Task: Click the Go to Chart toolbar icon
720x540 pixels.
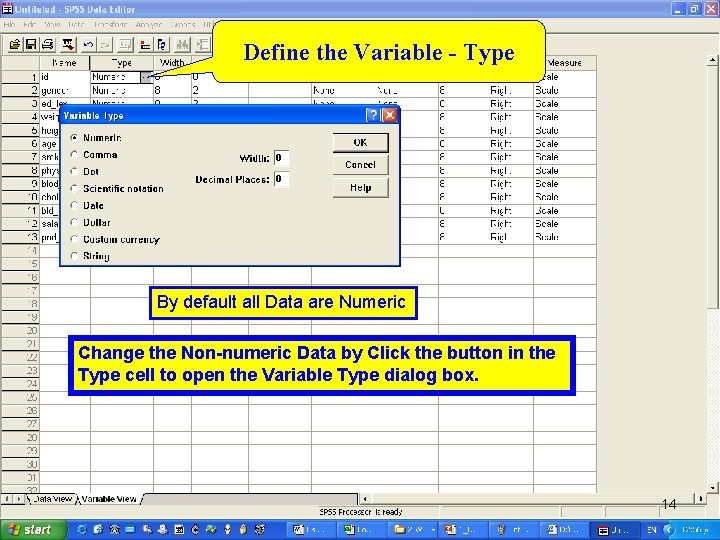Action: click(125, 45)
